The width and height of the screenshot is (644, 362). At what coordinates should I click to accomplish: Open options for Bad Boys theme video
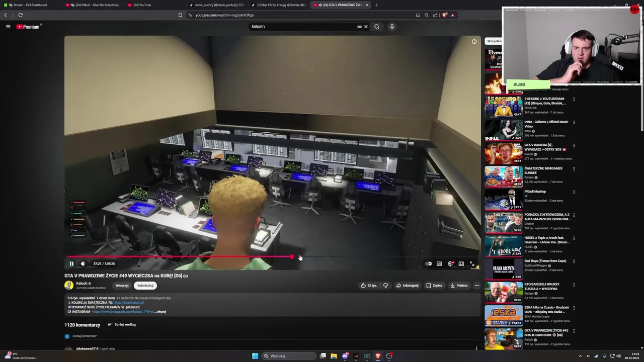tap(574, 261)
